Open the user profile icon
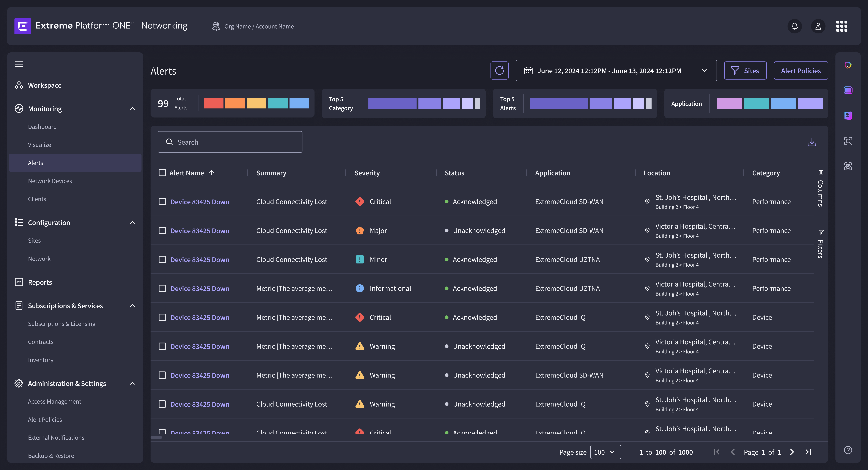This screenshot has height=470, width=868. click(818, 26)
